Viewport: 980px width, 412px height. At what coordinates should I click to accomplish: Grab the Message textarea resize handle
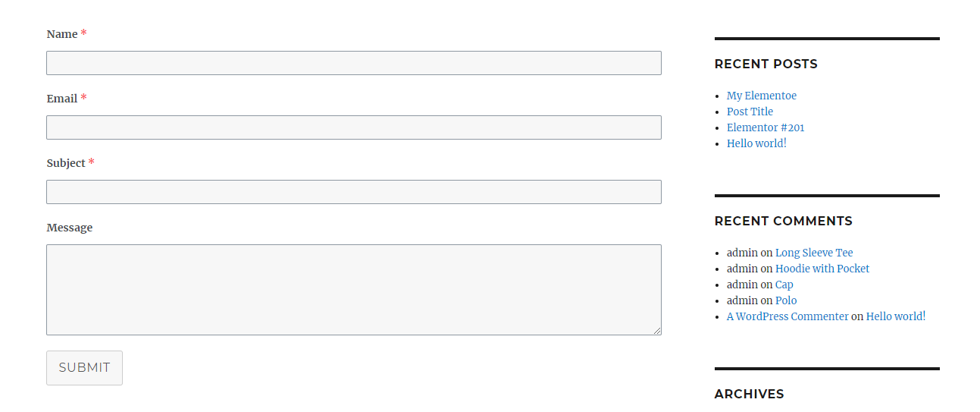tap(657, 331)
